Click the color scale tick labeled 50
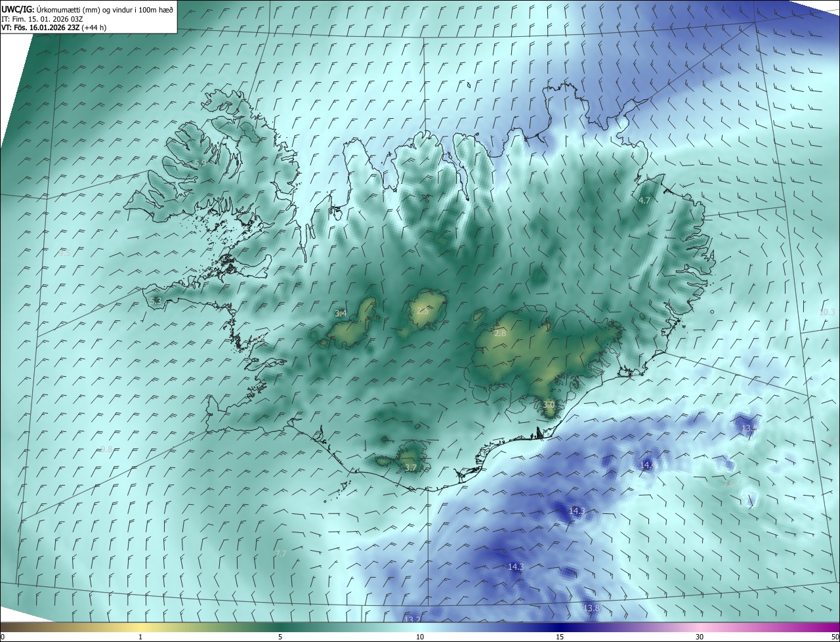The height and width of the screenshot is (642, 840). [835, 637]
